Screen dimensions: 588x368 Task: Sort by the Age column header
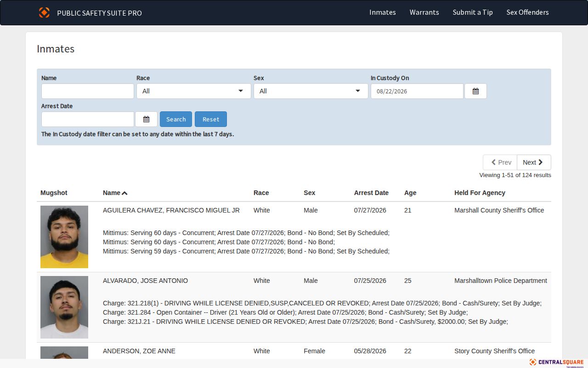[410, 193]
